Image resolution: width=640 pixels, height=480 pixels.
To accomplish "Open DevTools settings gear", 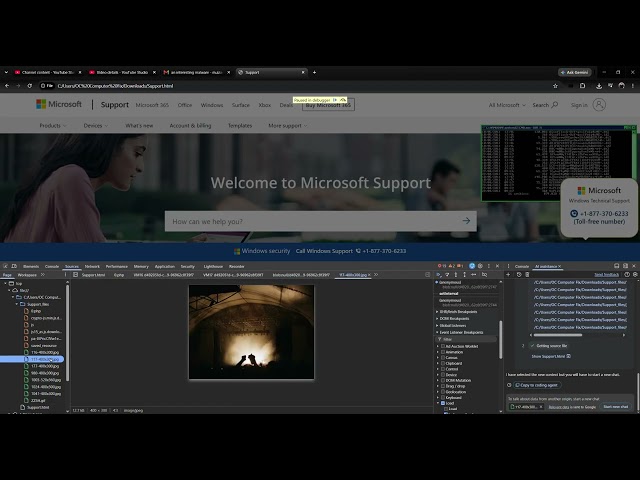I will tap(480, 266).
